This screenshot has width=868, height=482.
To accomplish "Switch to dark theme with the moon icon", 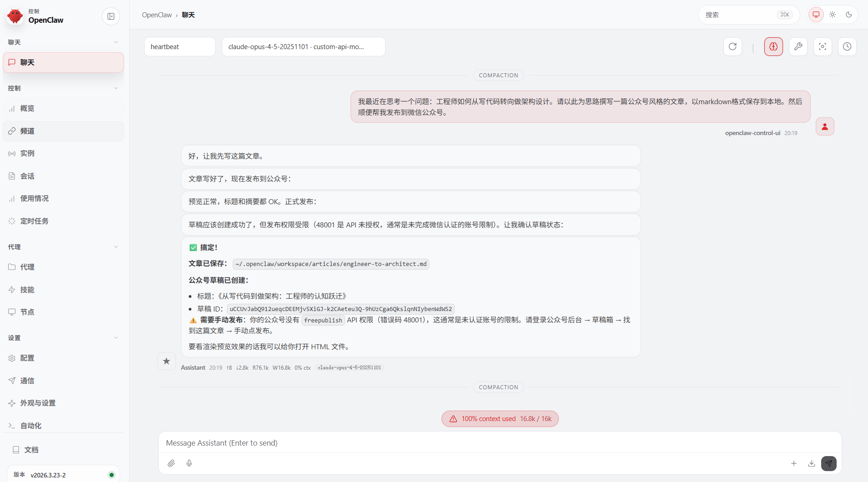I will tap(848, 14).
